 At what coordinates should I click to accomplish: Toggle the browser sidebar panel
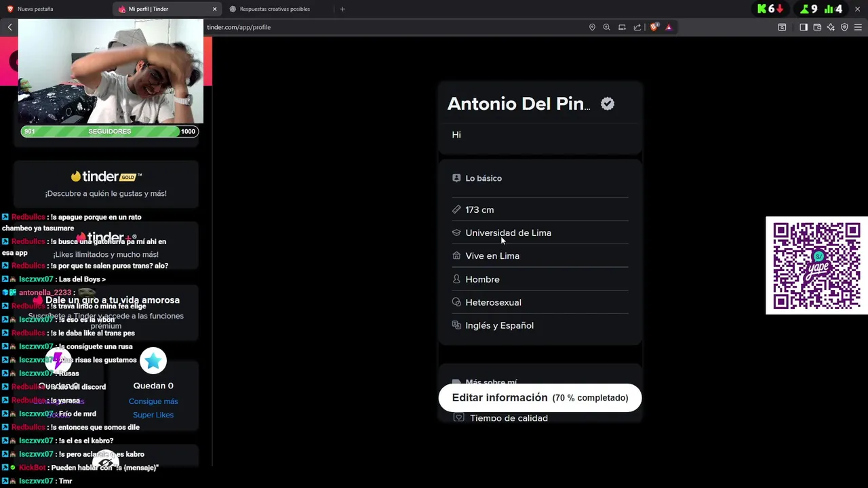point(803,27)
